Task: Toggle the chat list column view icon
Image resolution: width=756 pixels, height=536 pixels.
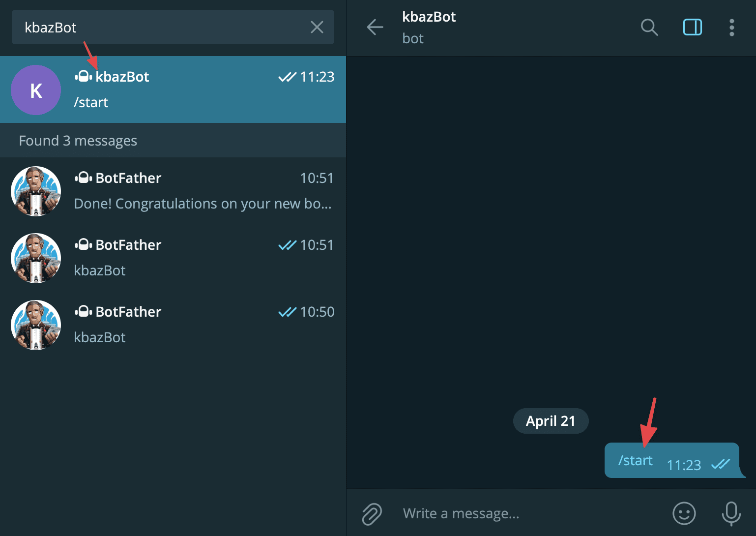Action: 693,28
